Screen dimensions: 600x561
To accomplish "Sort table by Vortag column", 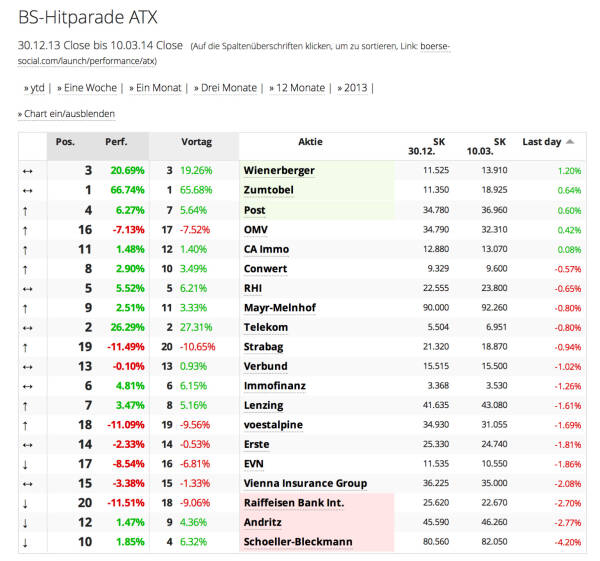I will (x=196, y=142).
